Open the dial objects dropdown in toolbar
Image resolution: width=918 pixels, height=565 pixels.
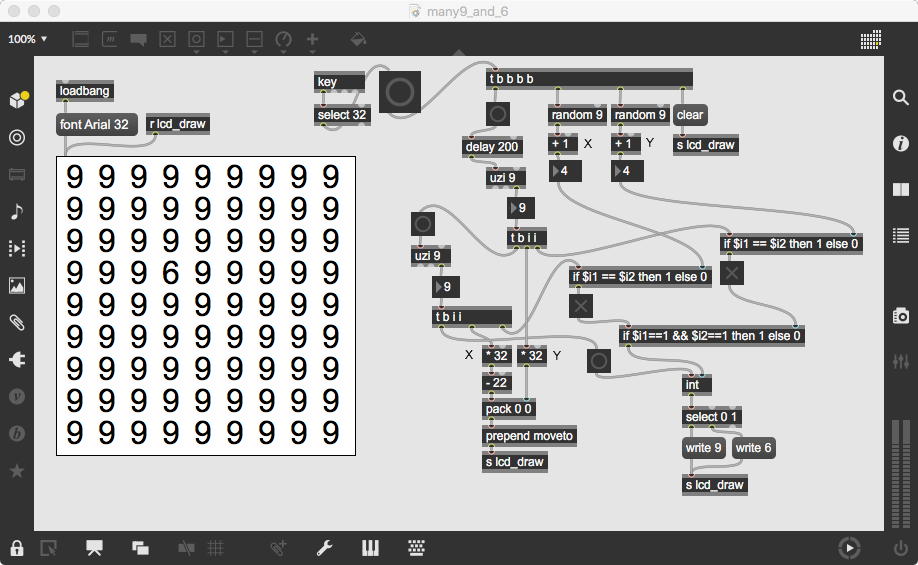tap(283, 40)
